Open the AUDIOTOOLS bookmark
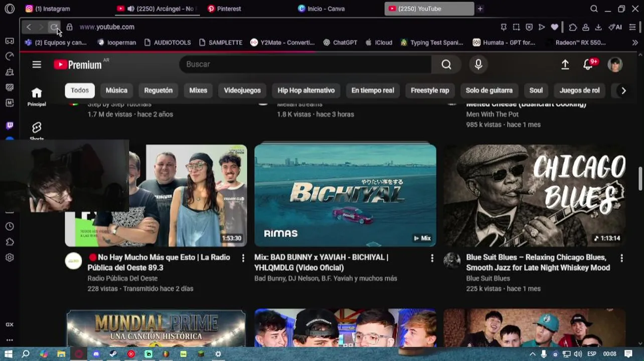 click(168, 43)
